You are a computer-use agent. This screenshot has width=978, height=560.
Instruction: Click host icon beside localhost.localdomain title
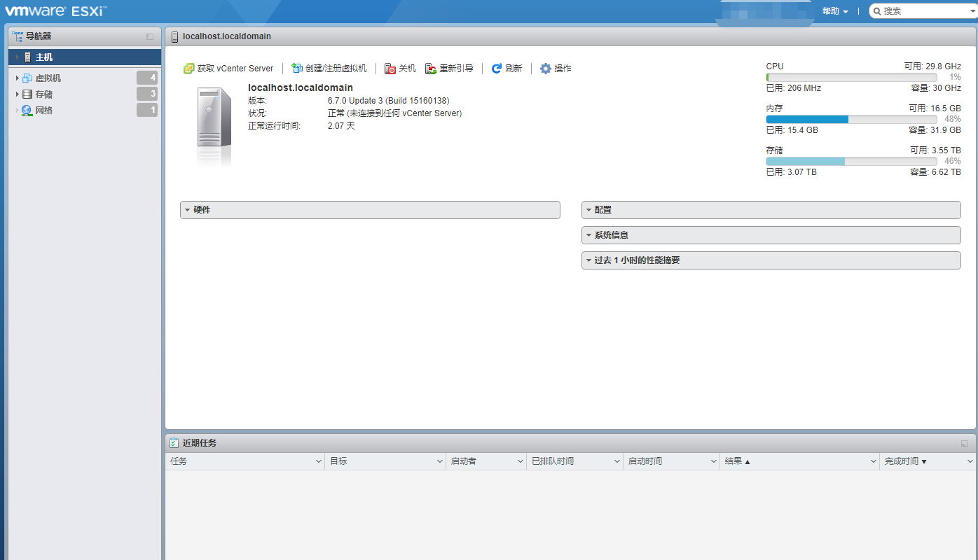(175, 36)
